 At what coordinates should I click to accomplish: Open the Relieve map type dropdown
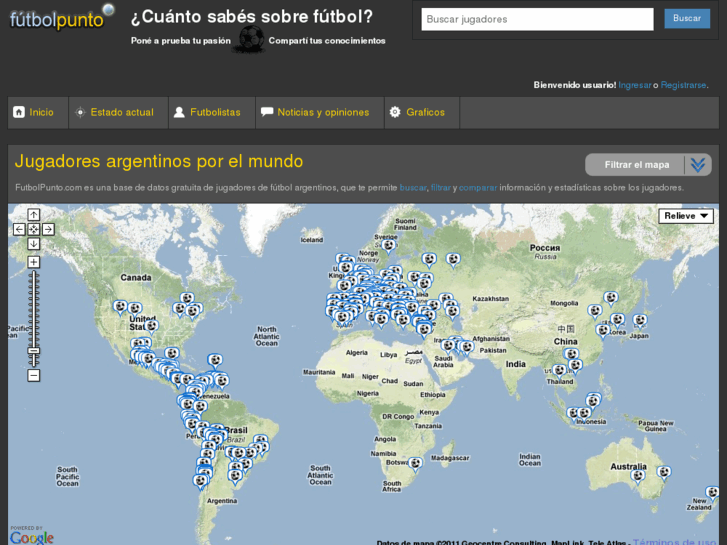point(686,216)
